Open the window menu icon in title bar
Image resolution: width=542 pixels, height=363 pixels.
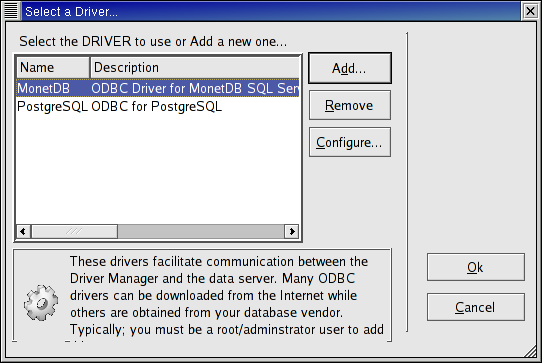(x=11, y=11)
